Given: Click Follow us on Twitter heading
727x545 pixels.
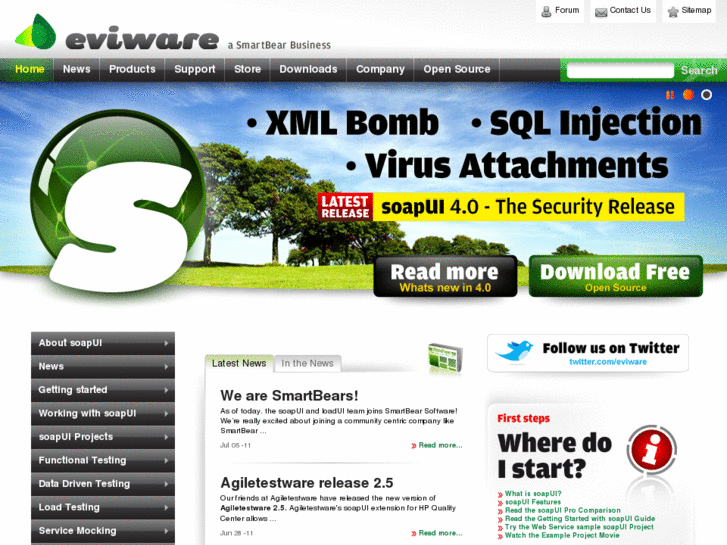Looking at the screenshot, I should click(x=611, y=348).
